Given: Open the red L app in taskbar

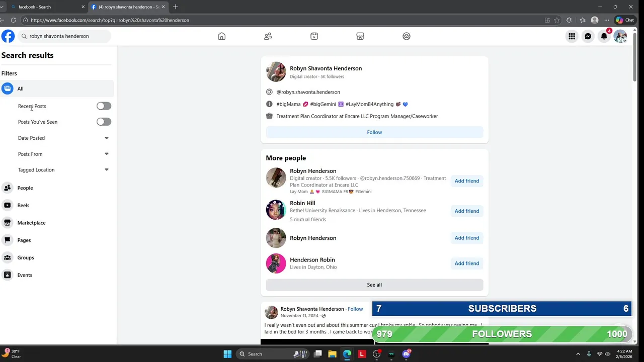Looking at the screenshot, I should (x=362, y=354).
